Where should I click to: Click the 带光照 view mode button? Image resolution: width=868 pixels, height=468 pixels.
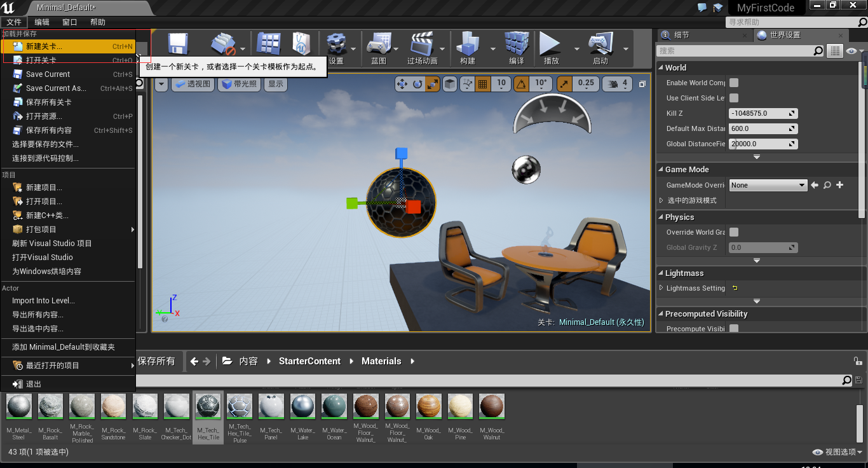tap(240, 84)
